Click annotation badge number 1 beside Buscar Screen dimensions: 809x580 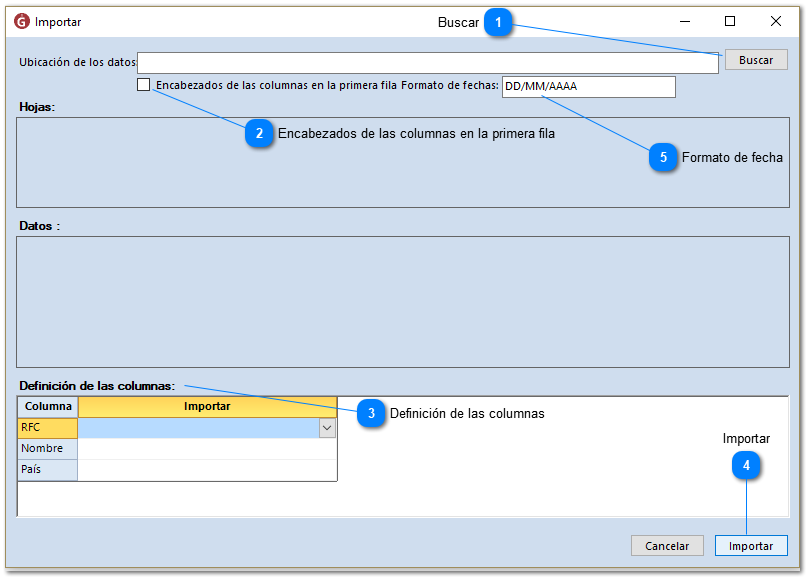(x=499, y=22)
